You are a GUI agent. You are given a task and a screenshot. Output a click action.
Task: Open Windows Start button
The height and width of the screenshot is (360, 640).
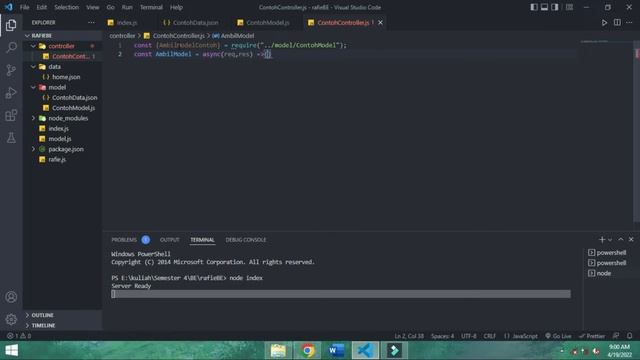11,351
